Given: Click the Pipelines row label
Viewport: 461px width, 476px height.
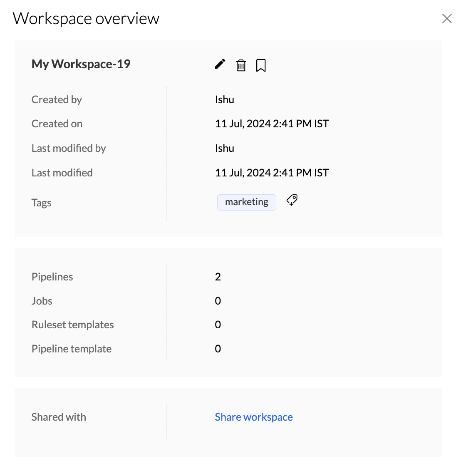Looking at the screenshot, I should (52, 277).
